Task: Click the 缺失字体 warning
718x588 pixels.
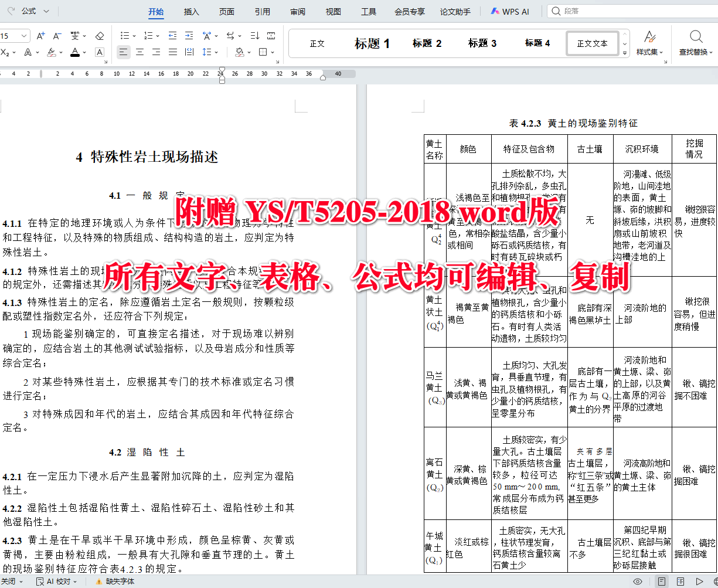Action: [x=114, y=582]
